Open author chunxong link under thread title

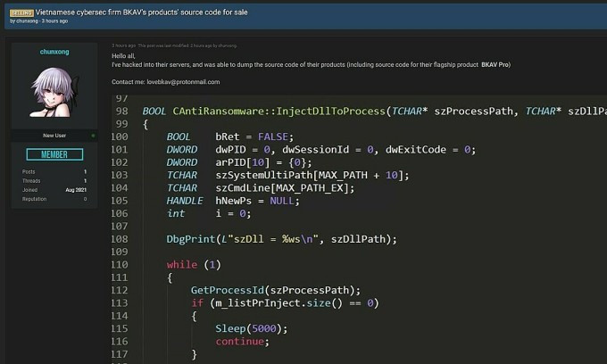click(27, 21)
